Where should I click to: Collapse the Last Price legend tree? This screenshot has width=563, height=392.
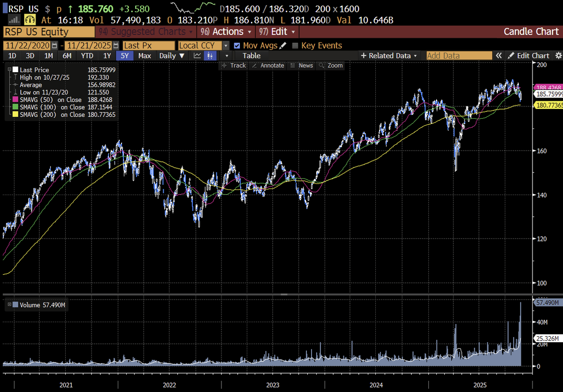[x=9, y=70]
